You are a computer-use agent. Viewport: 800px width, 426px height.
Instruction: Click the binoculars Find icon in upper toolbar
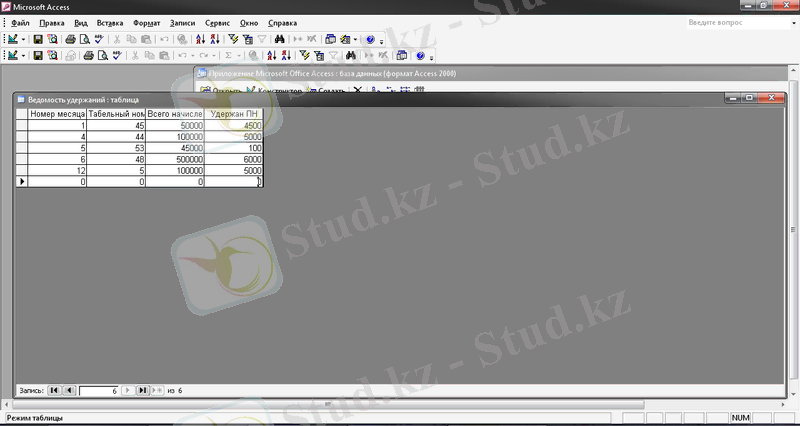(279, 39)
